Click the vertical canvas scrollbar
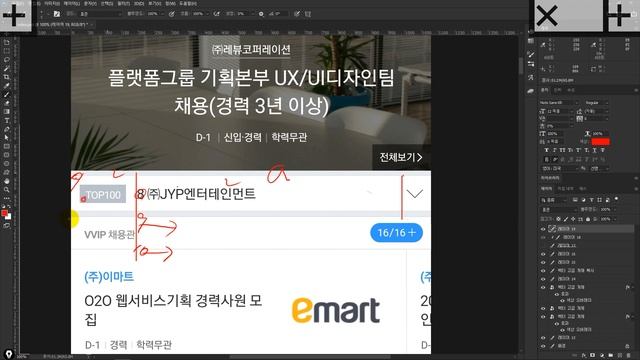The image size is (640, 360). 521,65
